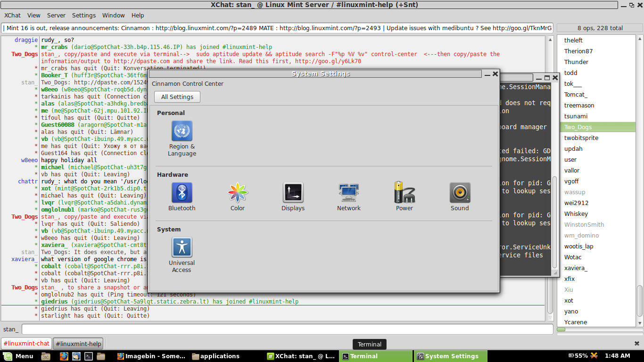The height and width of the screenshot is (362, 644).
Task: Open the Server menu
Action: [x=57, y=15]
